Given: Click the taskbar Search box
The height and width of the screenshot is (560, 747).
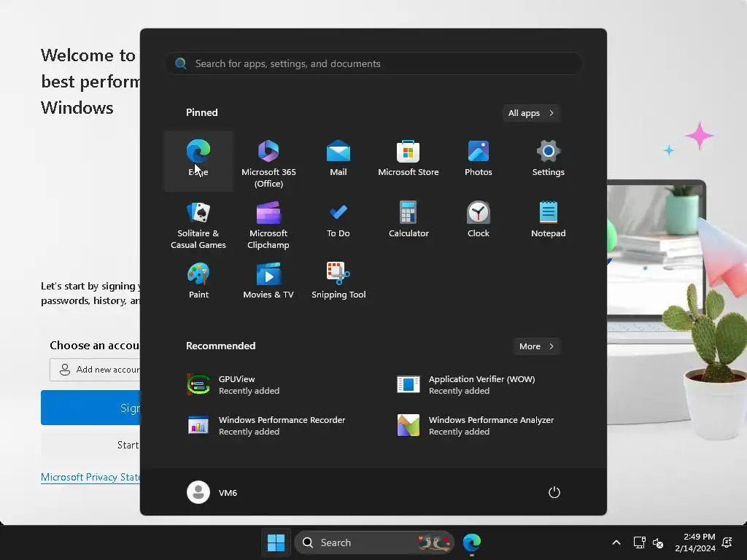Looking at the screenshot, I should 374,542.
